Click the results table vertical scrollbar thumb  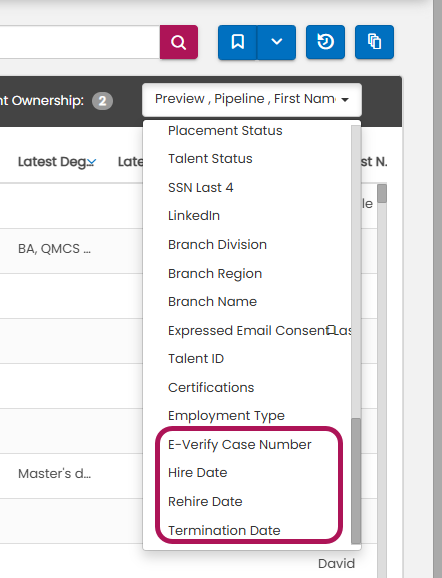click(382, 194)
